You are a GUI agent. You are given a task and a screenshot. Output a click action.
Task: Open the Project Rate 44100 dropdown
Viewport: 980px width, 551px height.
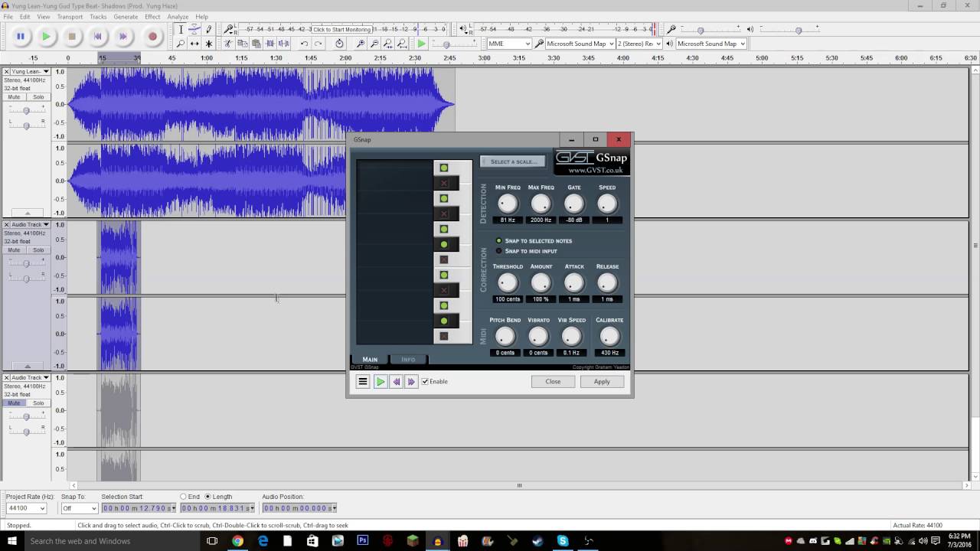[26, 508]
